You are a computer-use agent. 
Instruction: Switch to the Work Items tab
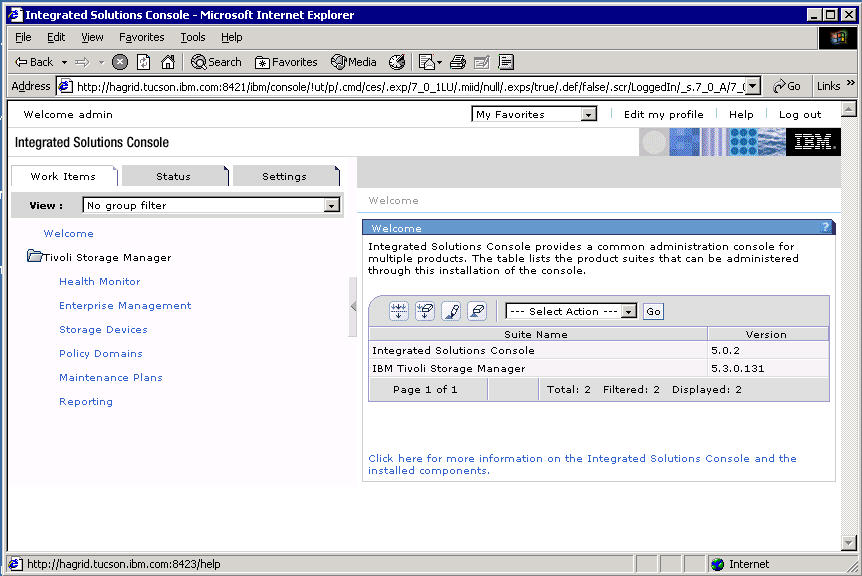tap(63, 176)
